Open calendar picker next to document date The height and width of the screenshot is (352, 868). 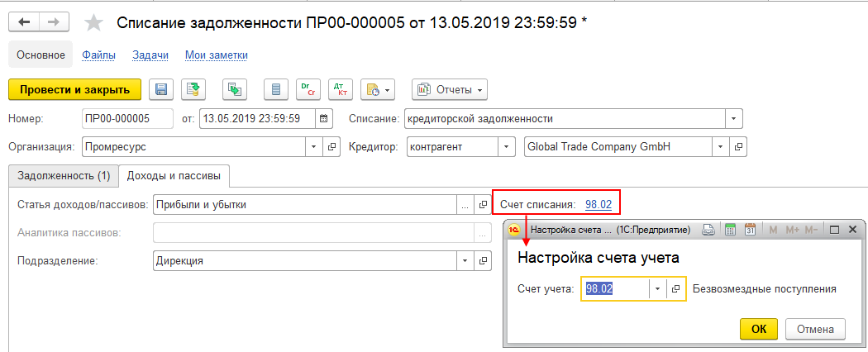click(324, 118)
